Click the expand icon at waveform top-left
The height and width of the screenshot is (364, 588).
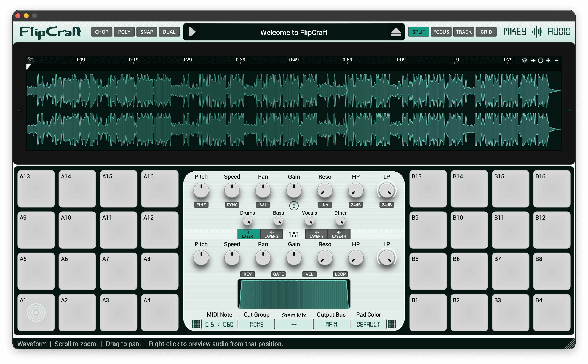30,60
